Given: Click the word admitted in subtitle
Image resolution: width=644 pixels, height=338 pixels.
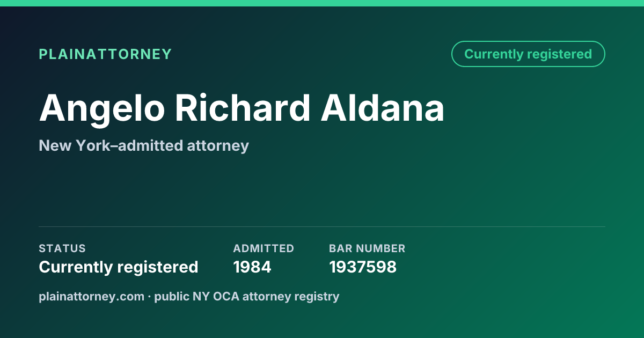Looking at the screenshot, I should click(x=148, y=145).
